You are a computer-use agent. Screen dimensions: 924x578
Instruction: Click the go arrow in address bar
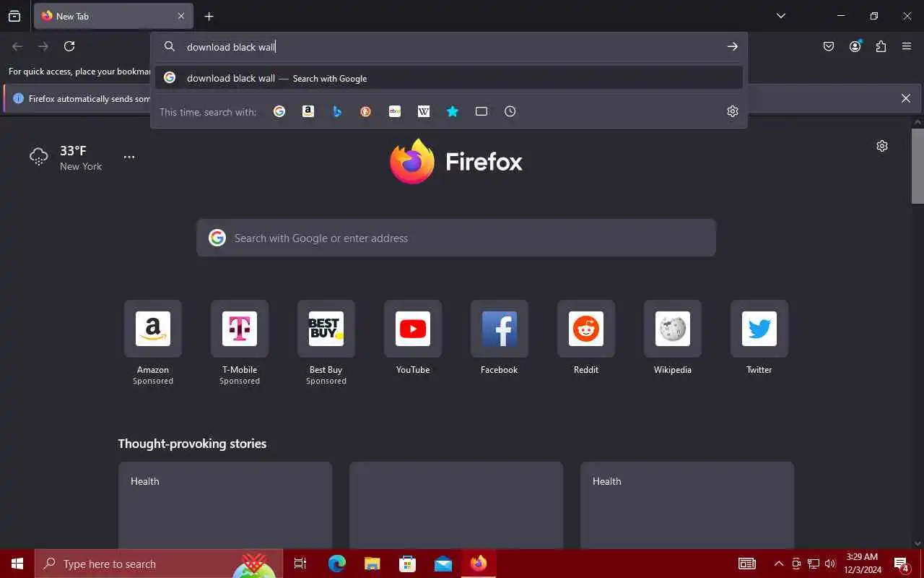(733, 46)
